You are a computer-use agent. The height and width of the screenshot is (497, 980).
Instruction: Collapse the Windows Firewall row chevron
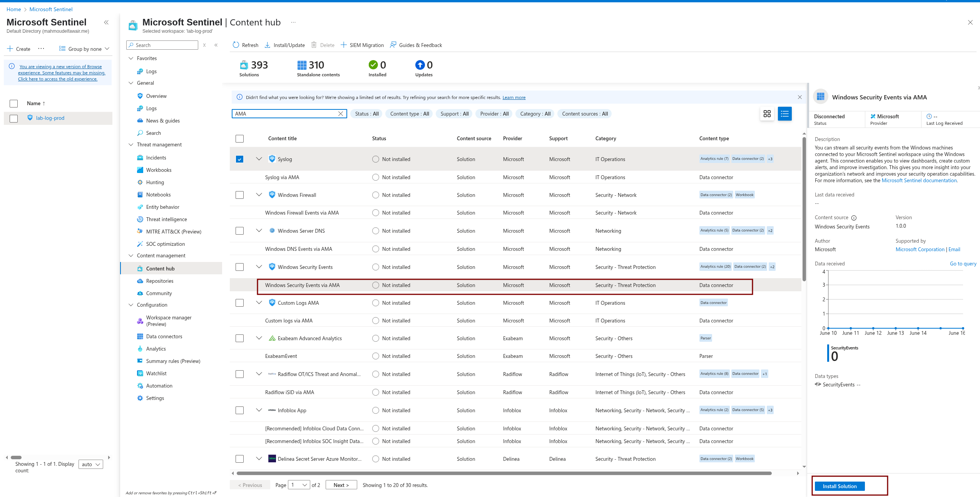pos(259,195)
